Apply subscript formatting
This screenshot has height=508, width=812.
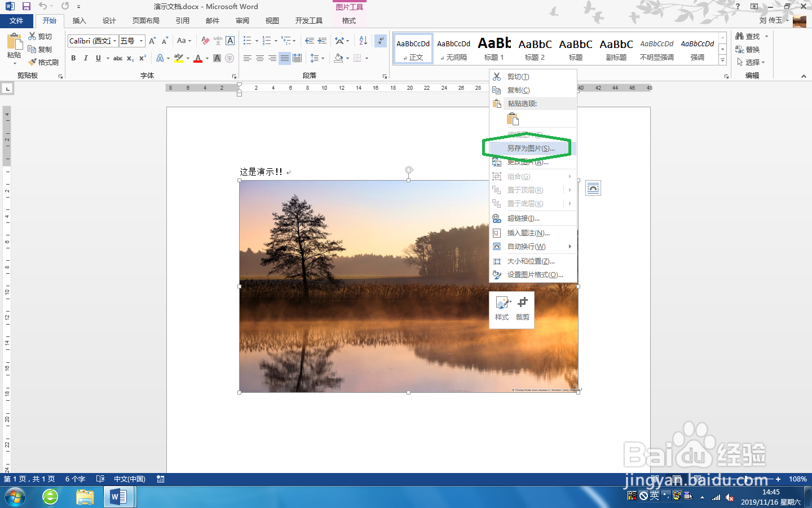tap(130, 58)
